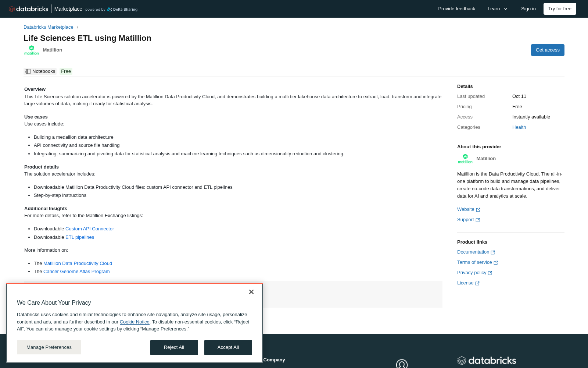The width and height of the screenshot is (588, 368).
Task: Open Provide feedback in the header
Action: 456,9
